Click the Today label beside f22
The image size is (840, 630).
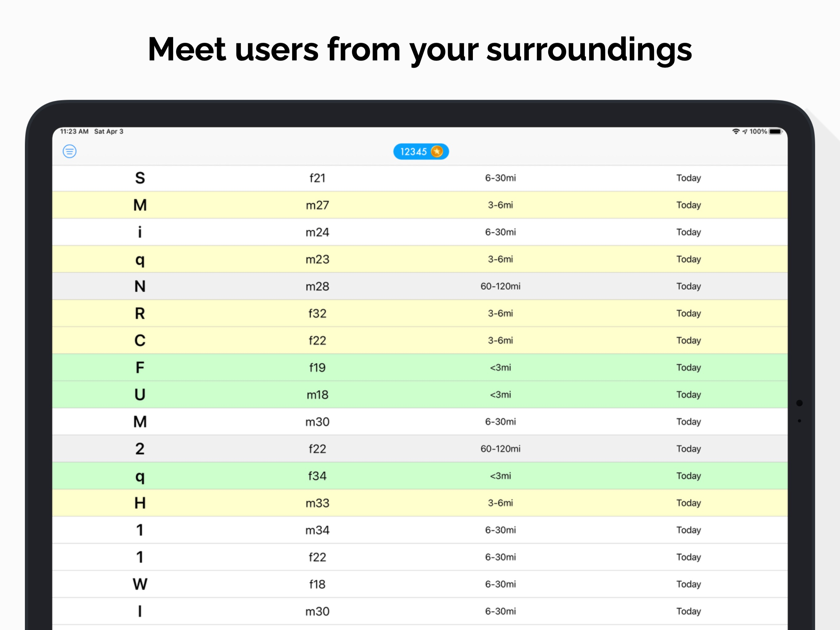[688, 341]
